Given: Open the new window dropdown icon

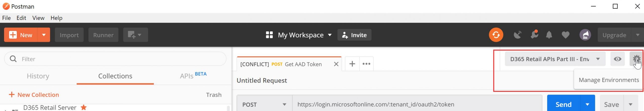Looking at the screenshot, I should (x=136, y=35).
